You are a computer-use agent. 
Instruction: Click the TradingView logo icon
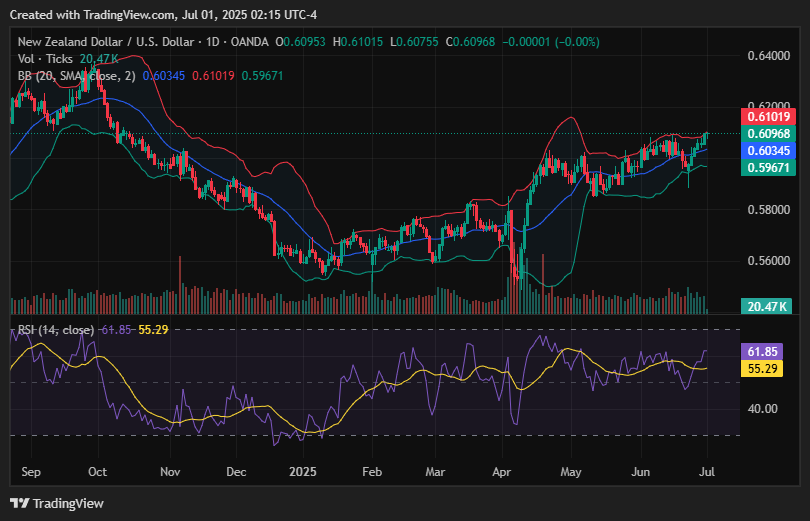(20, 503)
